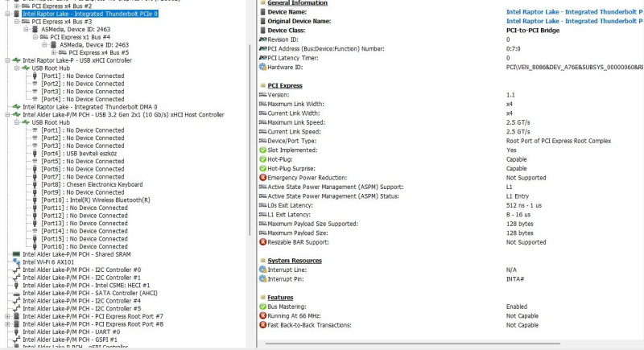Image resolution: width=644 pixels, height=350 pixels.
Task: Select Alder Lake USB Root Hub entry
Action: click(x=51, y=122)
